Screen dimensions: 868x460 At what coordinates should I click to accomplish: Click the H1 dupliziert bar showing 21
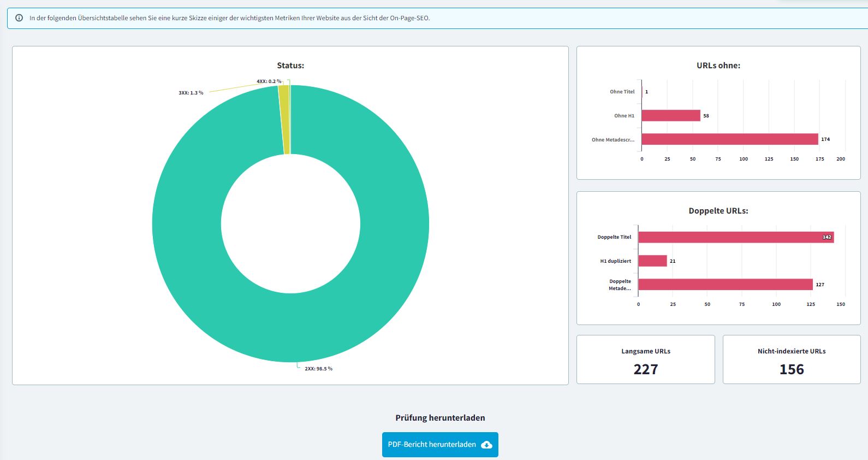click(x=652, y=261)
